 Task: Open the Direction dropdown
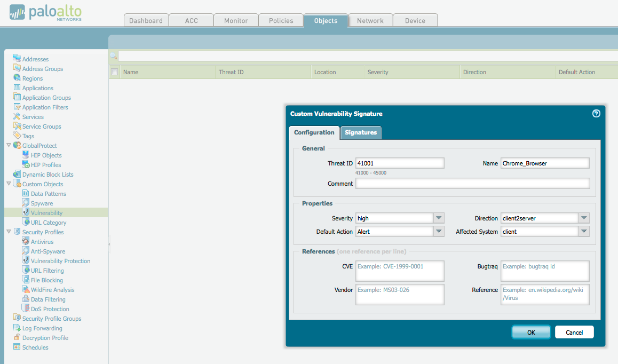pyautogui.click(x=584, y=218)
